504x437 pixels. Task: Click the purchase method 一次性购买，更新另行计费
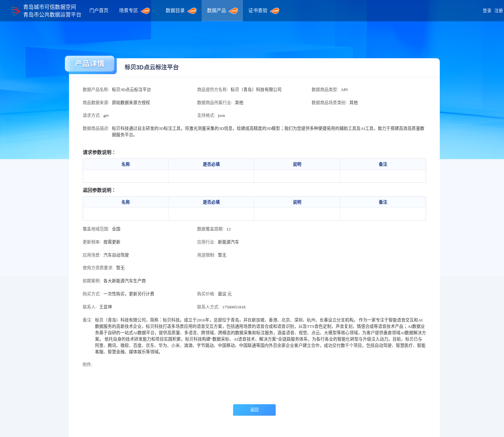coord(129,294)
